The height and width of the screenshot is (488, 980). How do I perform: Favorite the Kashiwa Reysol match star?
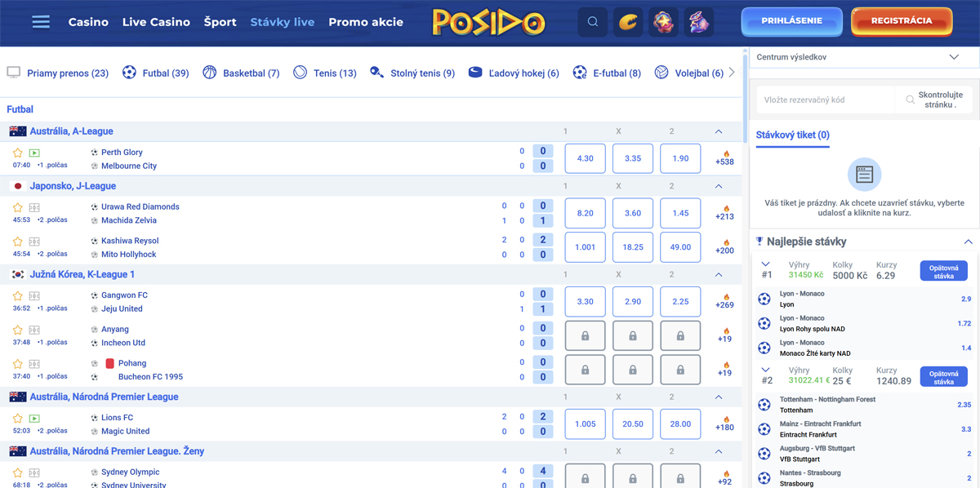click(x=18, y=242)
